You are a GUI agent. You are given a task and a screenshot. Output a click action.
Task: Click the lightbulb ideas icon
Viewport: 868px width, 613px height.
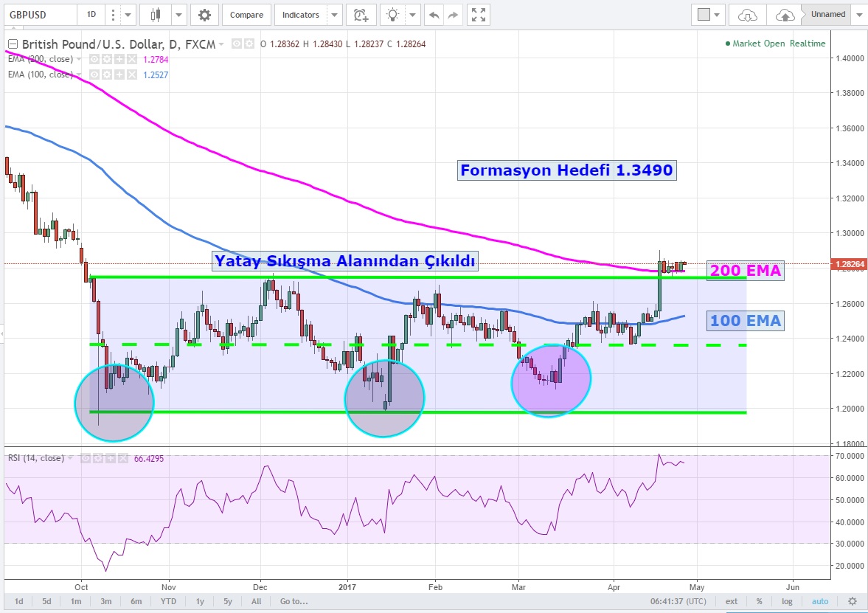click(393, 15)
